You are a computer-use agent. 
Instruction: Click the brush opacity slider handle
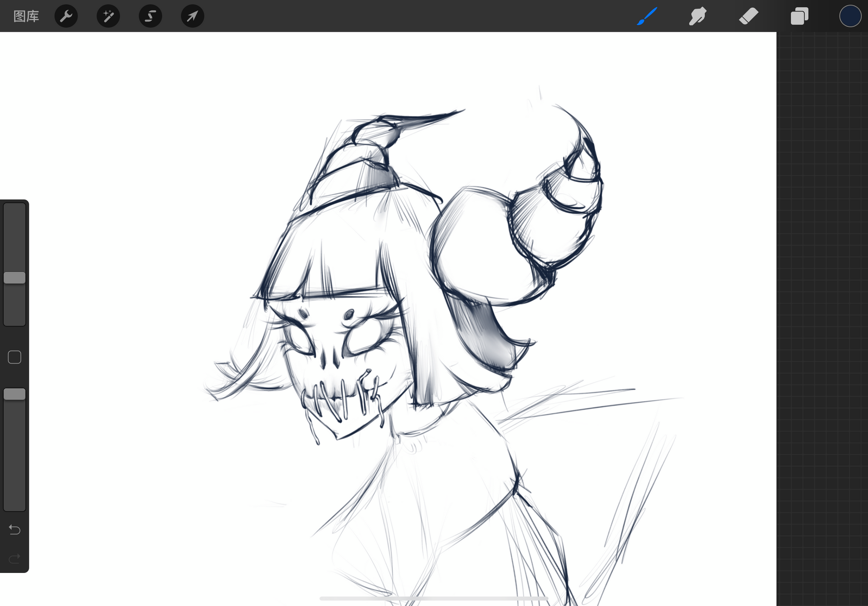tap(14, 394)
